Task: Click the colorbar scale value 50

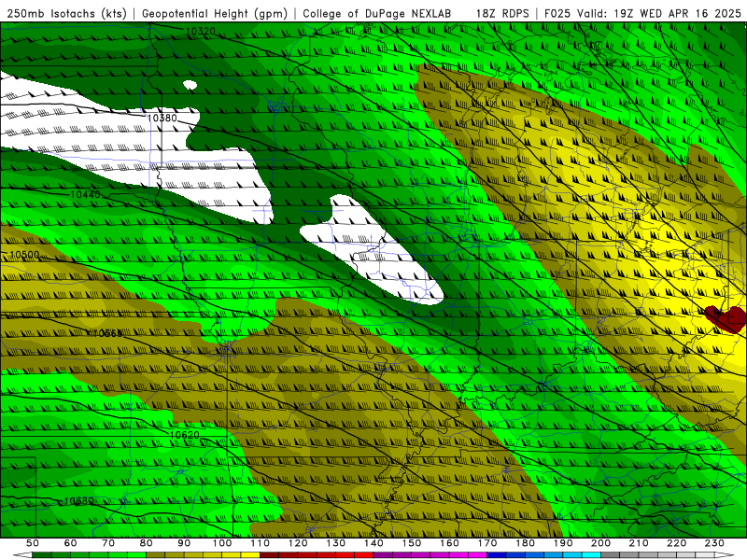Action: coord(33,543)
